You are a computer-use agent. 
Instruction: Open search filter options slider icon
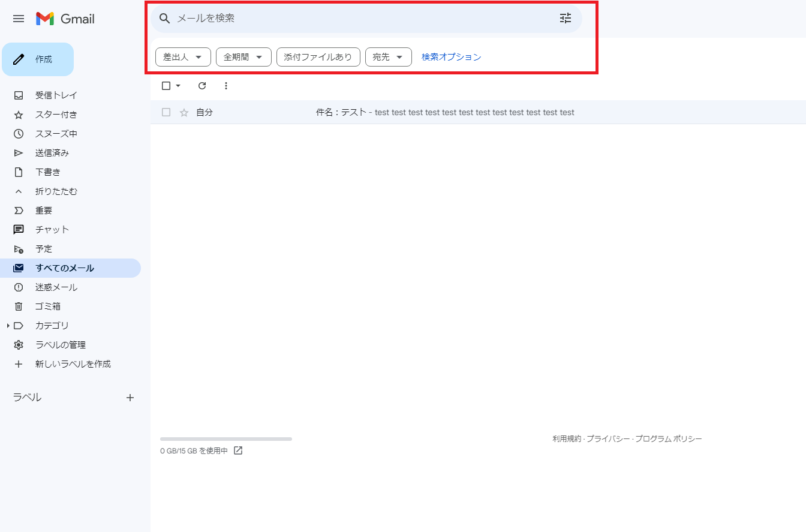566,18
